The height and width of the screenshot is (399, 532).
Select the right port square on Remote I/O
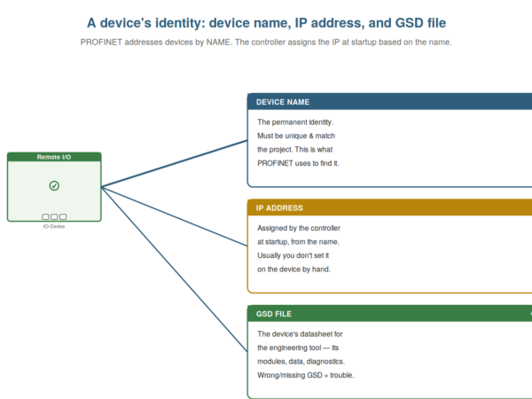coord(63,216)
